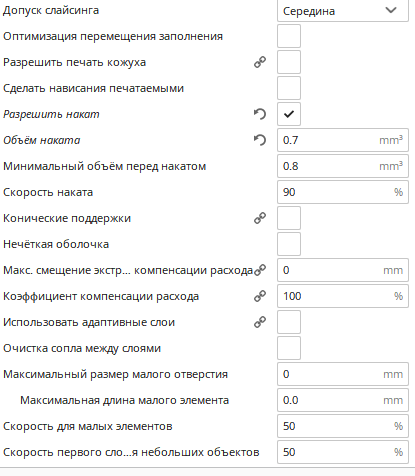This screenshot has width=415, height=476.
Task: Click link icon next to Коэффициент компенсации расхода
Action: click(x=260, y=296)
